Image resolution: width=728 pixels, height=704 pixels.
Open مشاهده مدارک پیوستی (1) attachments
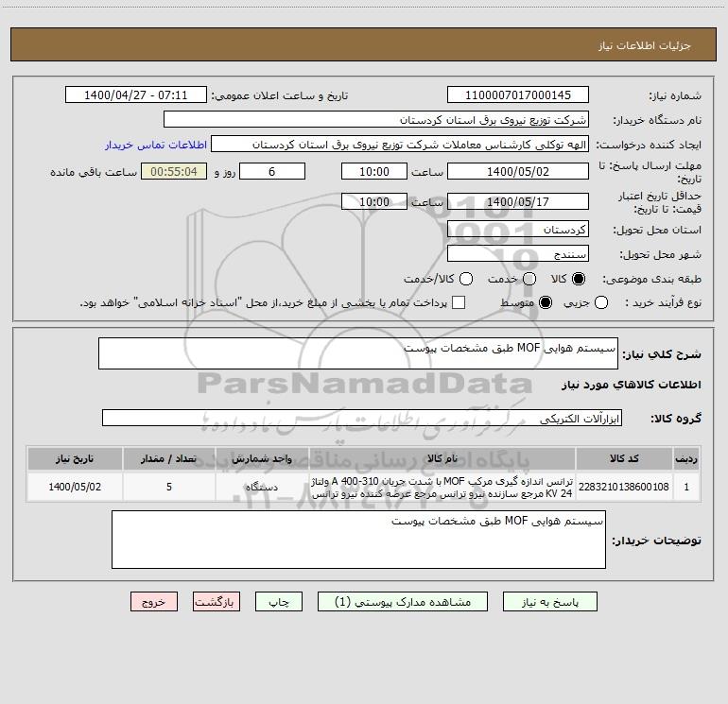[403, 602]
